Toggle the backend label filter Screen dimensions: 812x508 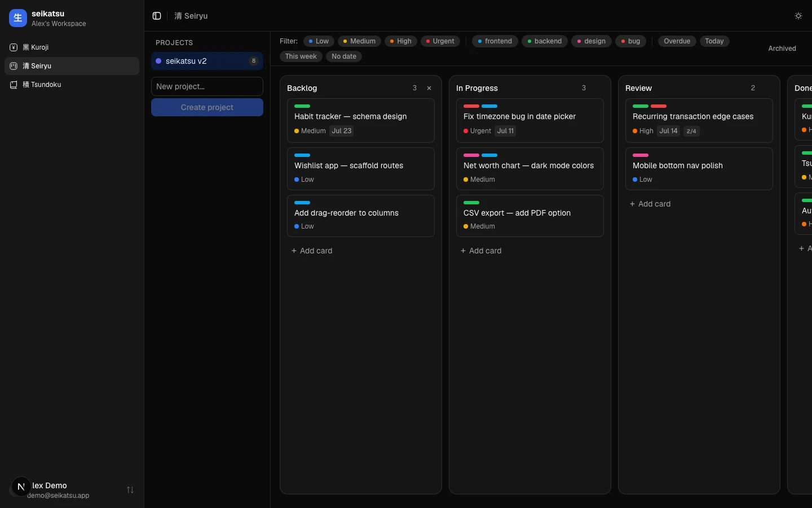point(545,41)
